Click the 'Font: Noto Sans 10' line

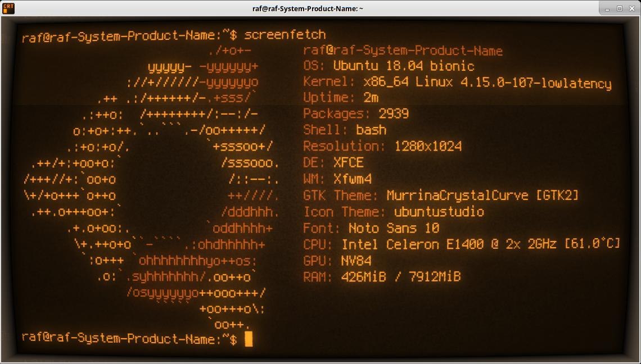pos(371,228)
